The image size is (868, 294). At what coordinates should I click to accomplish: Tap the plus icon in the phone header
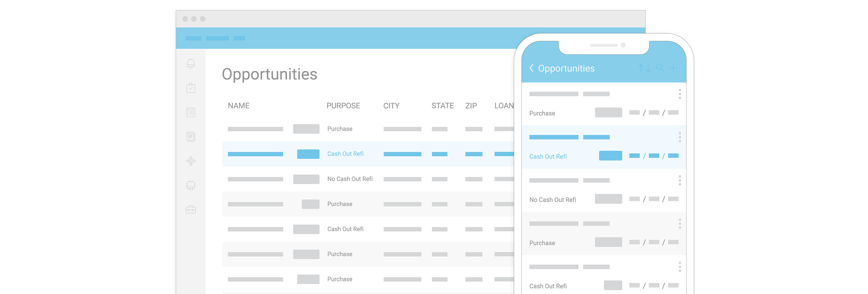(x=673, y=68)
